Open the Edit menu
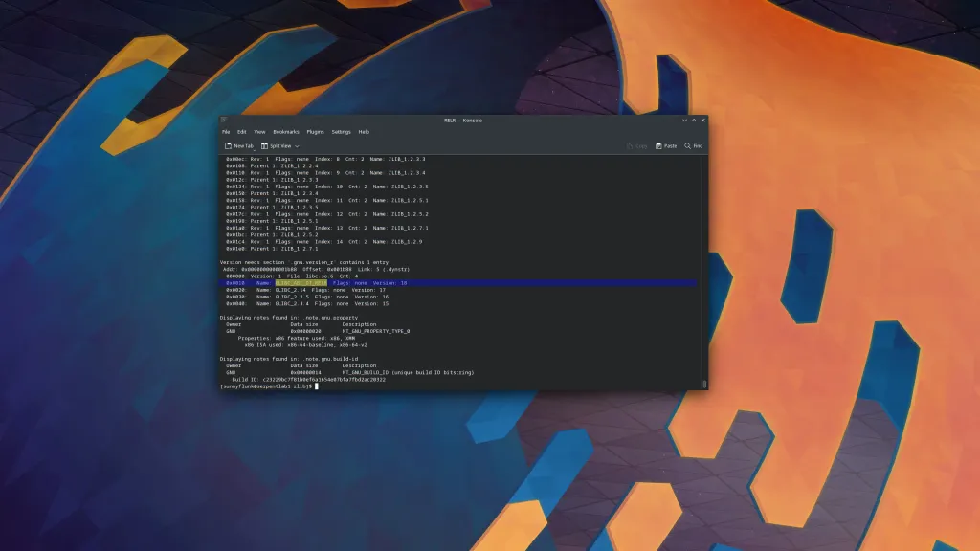 tap(241, 132)
